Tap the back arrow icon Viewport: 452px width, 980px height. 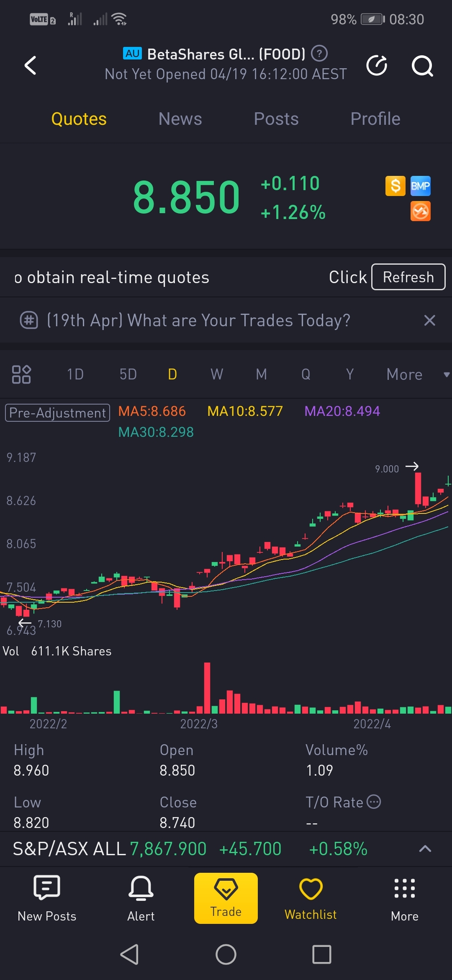click(30, 65)
